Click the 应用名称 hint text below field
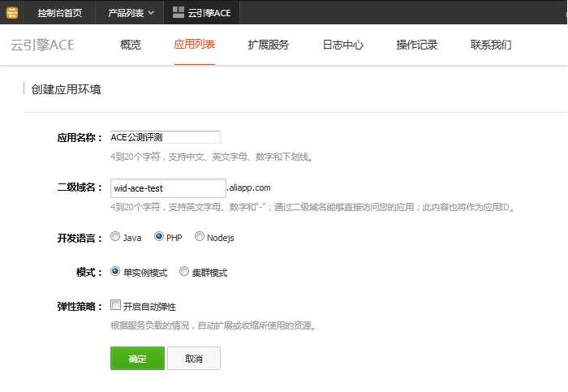The image size is (568, 392). [x=212, y=157]
